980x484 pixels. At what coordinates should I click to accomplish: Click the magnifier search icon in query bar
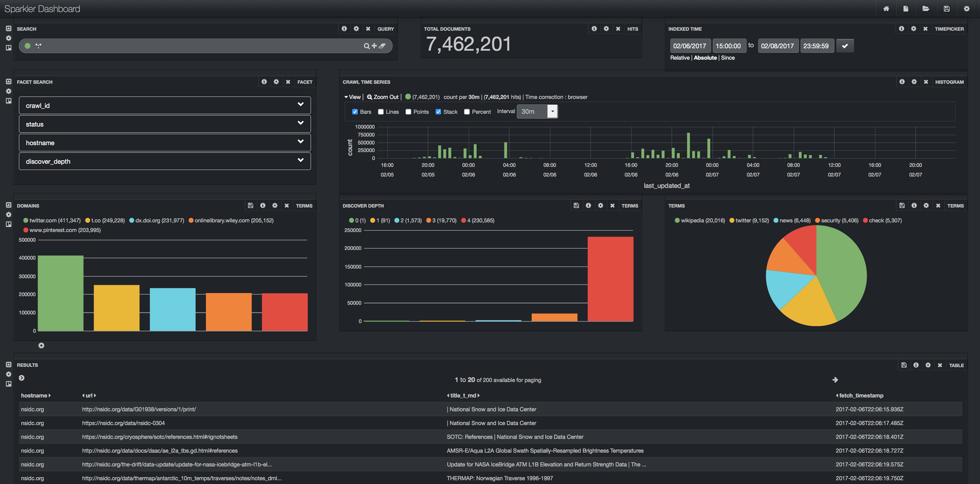pyautogui.click(x=366, y=46)
